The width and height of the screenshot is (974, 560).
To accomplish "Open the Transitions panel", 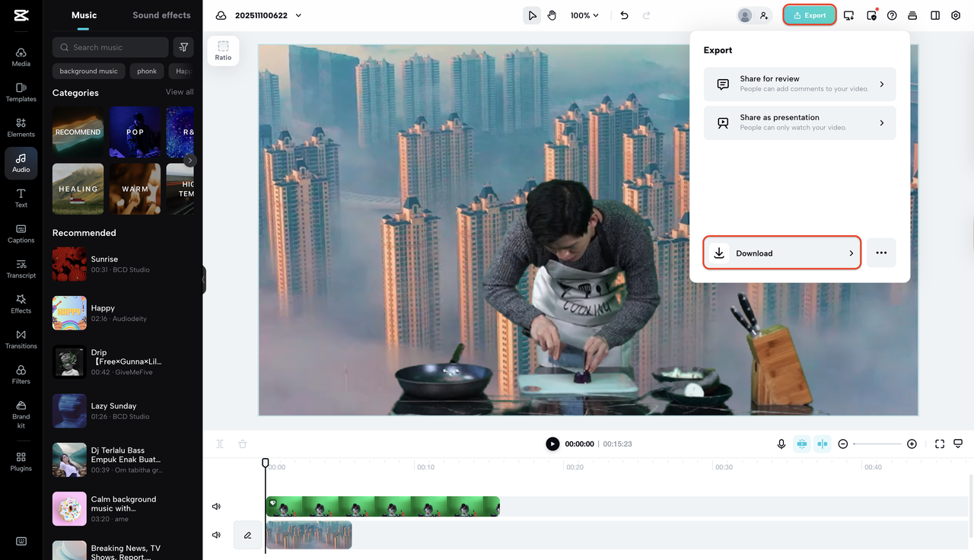I will click(21, 339).
